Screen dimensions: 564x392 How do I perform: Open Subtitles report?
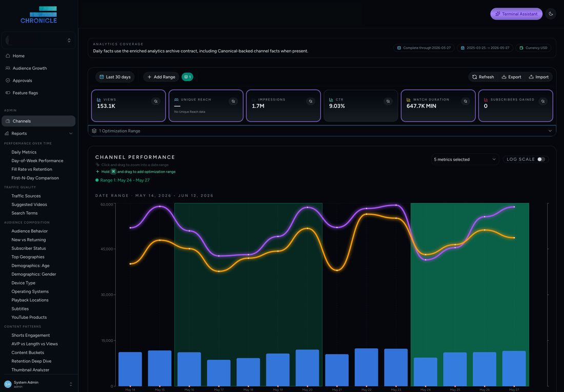20,309
